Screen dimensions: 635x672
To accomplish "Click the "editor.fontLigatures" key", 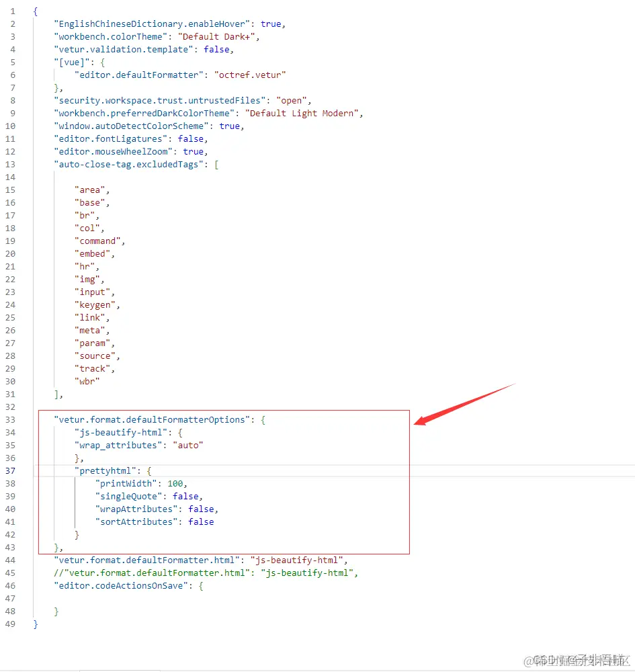I will (x=111, y=139).
